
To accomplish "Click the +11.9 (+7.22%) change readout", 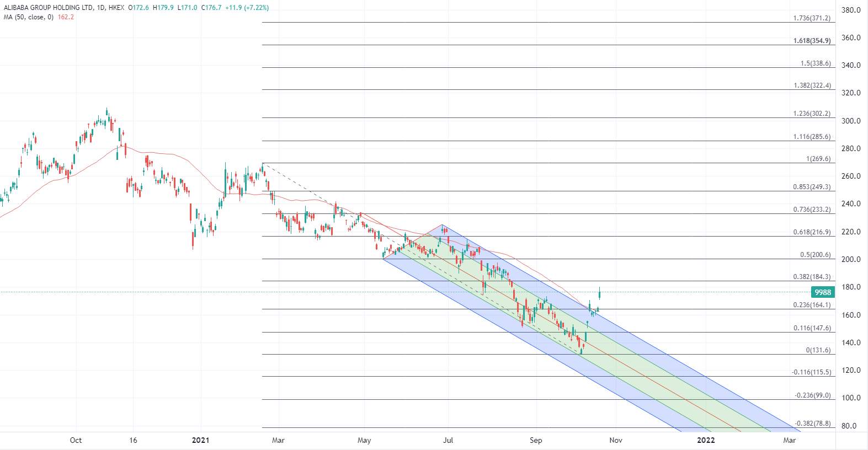I will (x=247, y=8).
